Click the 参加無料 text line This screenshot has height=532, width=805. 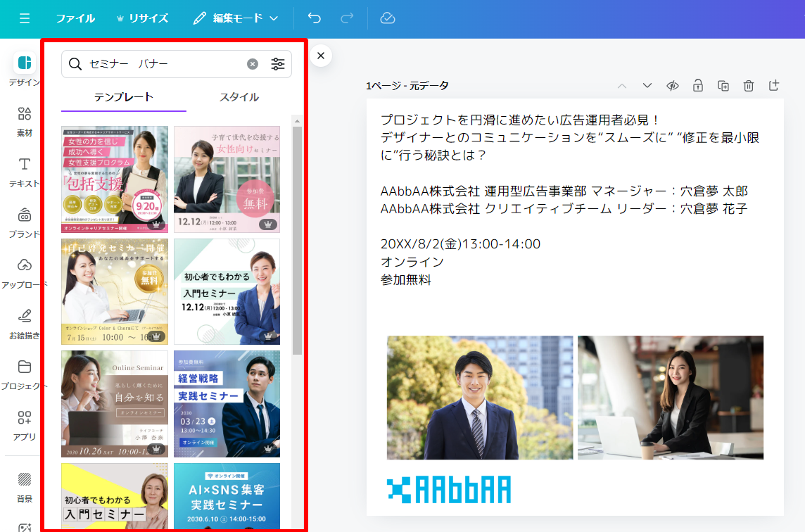[405, 280]
